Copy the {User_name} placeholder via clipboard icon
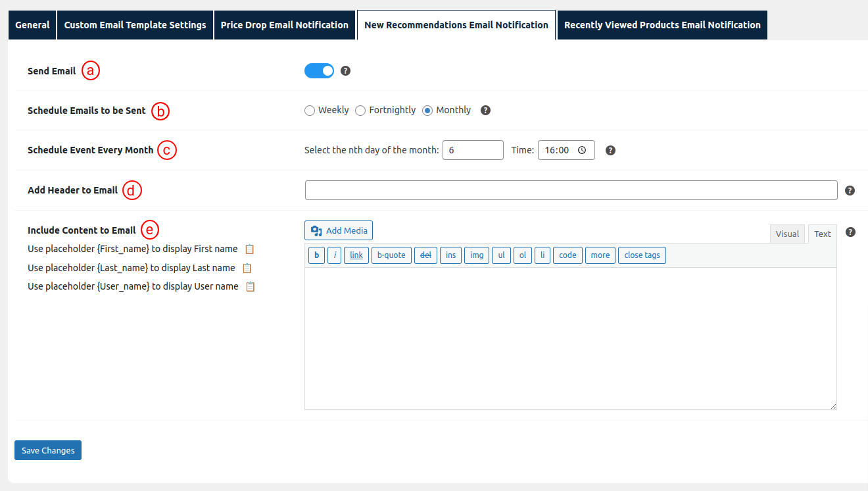868x491 pixels. click(250, 287)
